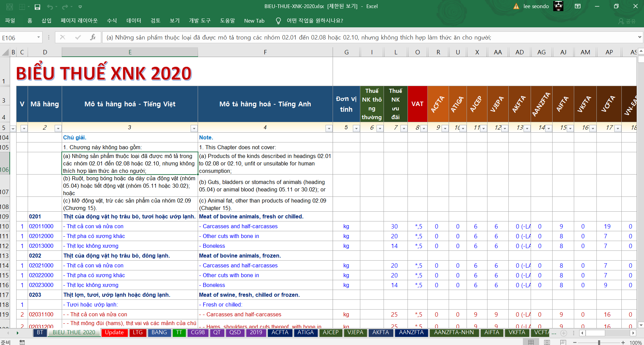Switch to the AANZFTA-NHN sheet tab
Image resolution: width=644 pixels, height=345 pixels.
pos(454,333)
